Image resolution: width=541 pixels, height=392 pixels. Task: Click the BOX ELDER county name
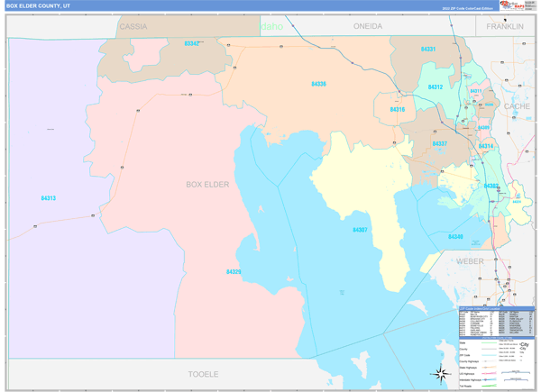[x=207, y=185]
